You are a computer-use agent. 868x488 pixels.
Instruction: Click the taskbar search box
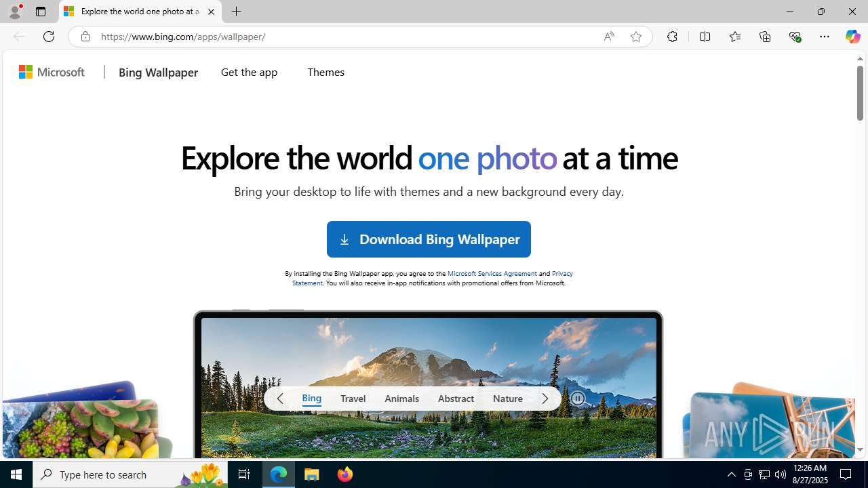click(130, 474)
